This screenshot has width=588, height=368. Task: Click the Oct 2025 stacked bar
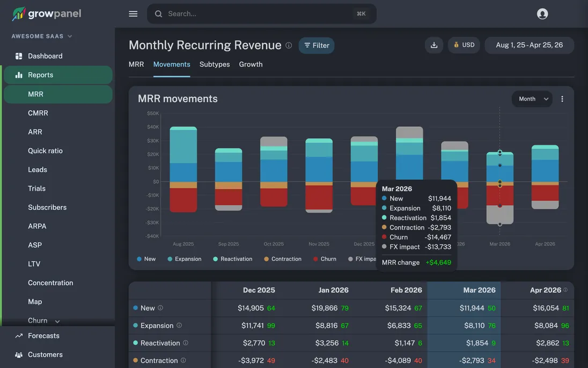pyautogui.click(x=274, y=171)
